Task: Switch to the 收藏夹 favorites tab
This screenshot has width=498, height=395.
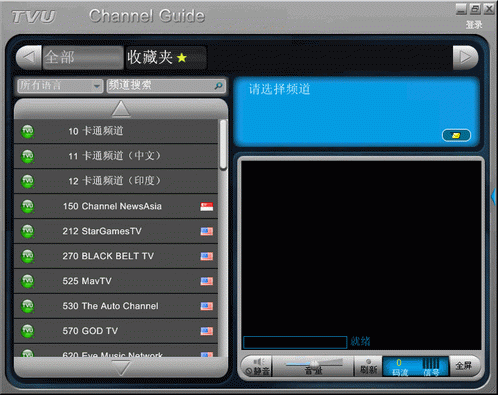Action: click(x=166, y=57)
